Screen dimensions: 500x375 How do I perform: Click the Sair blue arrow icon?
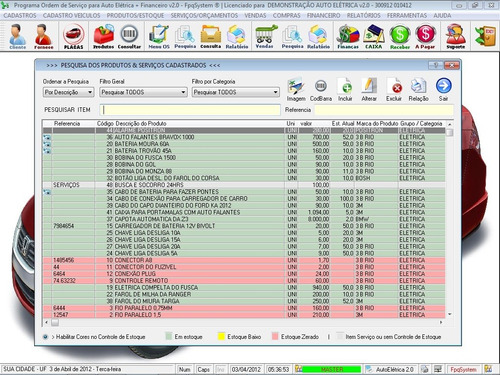444,90
